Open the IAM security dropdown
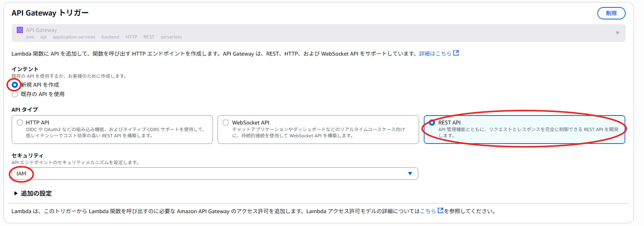Screen dimensions: 644x226 coord(215,173)
